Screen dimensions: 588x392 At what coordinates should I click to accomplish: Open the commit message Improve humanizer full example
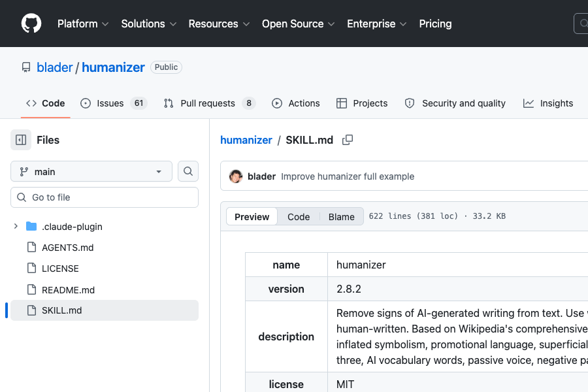348,176
